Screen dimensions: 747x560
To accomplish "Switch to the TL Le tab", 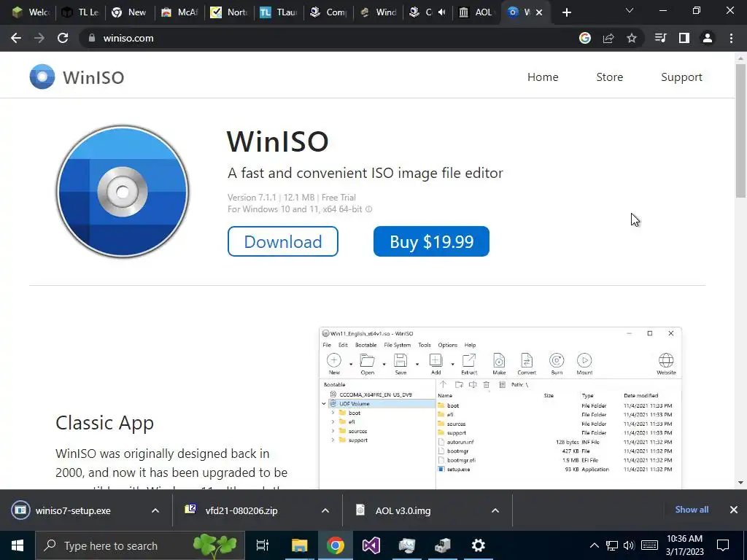I will point(80,12).
